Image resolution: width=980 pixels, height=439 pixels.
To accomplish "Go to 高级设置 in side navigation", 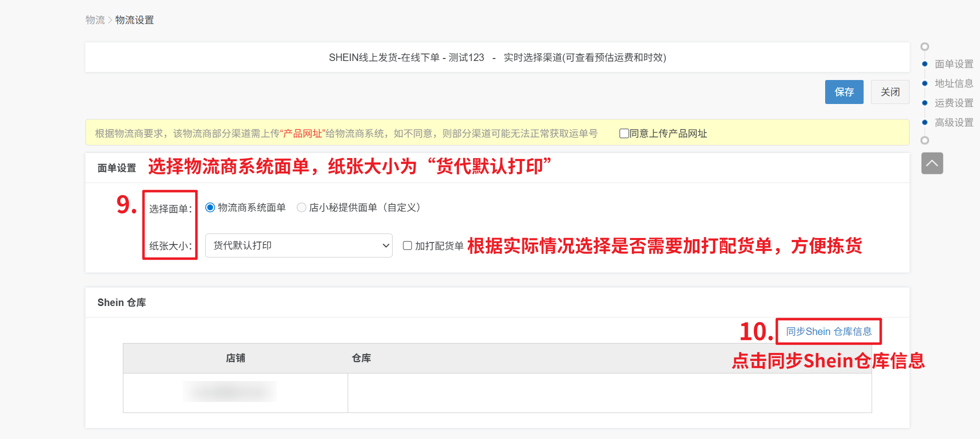I will point(954,122).
